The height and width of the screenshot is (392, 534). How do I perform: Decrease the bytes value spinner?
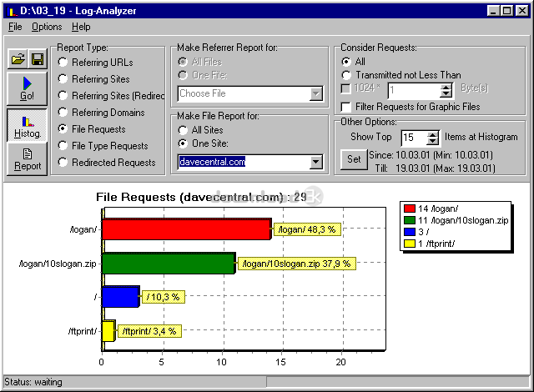click(446, 94)
